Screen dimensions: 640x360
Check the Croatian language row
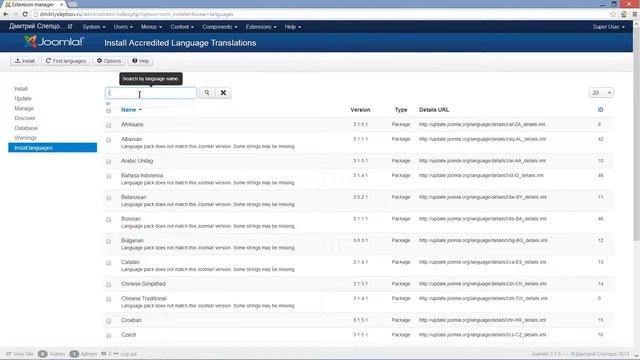(109, 321)
